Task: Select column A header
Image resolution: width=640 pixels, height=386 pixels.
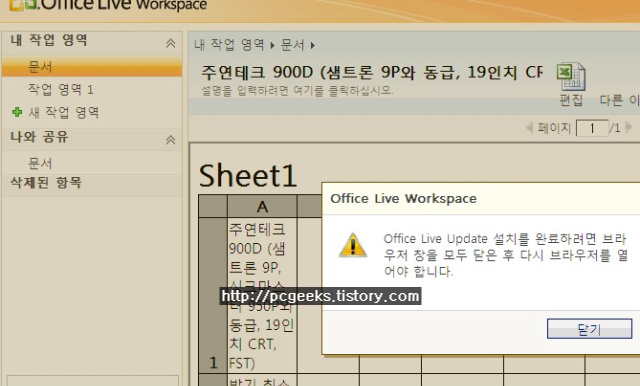Action: (262, 206)
